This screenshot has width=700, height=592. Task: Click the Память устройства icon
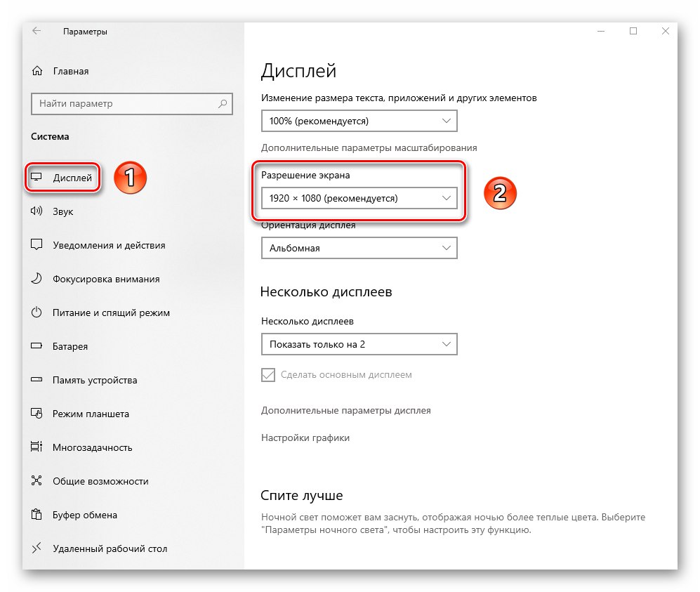(37, 380)
